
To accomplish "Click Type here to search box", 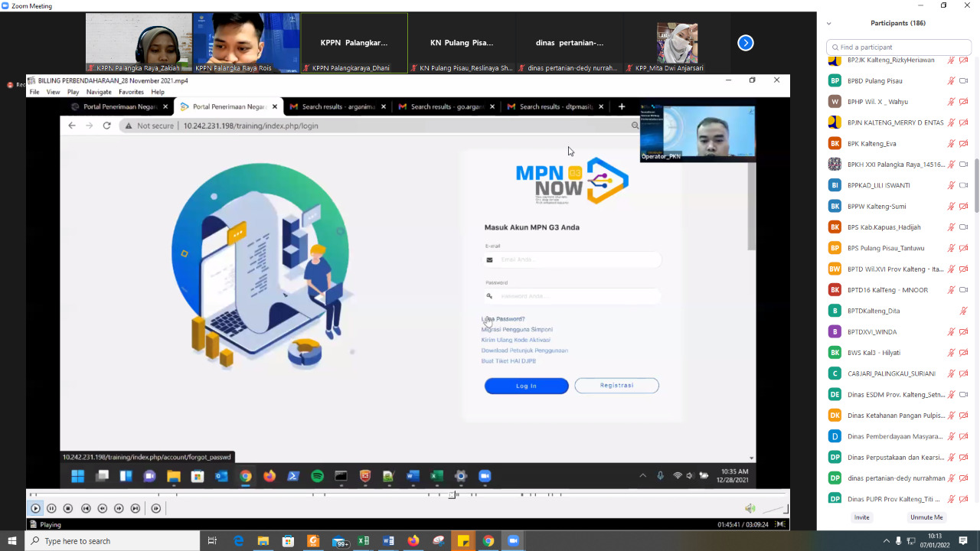I will point(113,541).
